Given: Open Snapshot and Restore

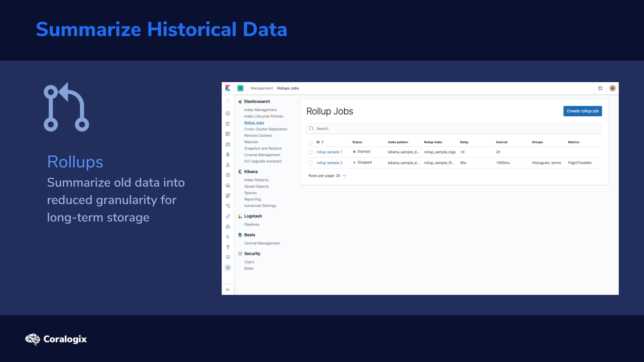Looking at the screenshot, I should click(263, 148).
